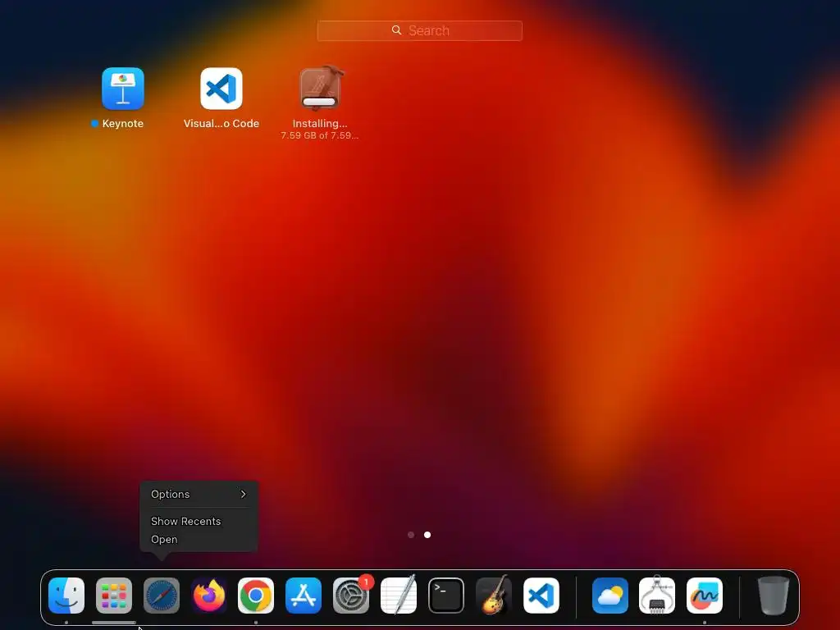Click the Installing... label text
This screenshot has height=630, width=840.
[320, 123]
